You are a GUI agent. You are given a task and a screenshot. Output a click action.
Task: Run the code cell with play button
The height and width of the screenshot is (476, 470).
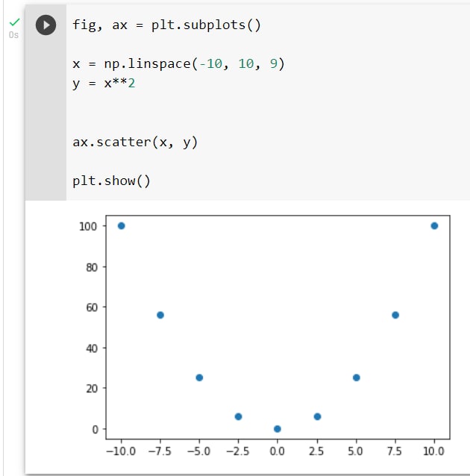click(46, 25)
